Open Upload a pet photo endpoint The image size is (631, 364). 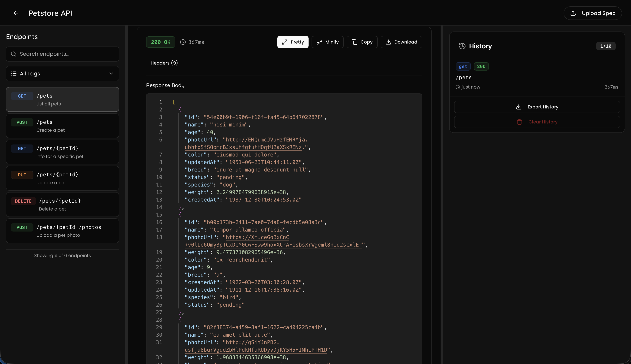pyautogui.click(x=62, y=231)
